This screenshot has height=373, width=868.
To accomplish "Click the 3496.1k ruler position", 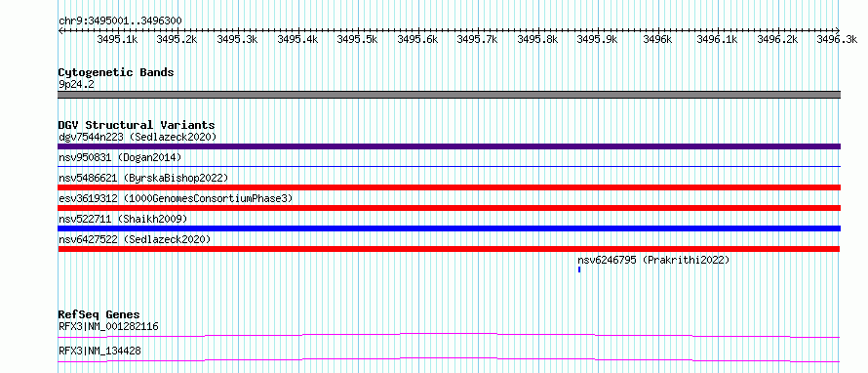I will pos(718,39).
